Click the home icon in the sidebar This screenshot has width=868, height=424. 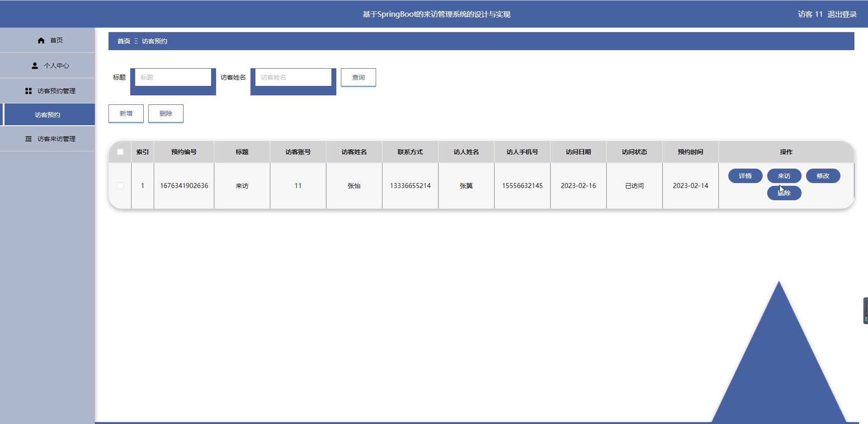(41, 40)
